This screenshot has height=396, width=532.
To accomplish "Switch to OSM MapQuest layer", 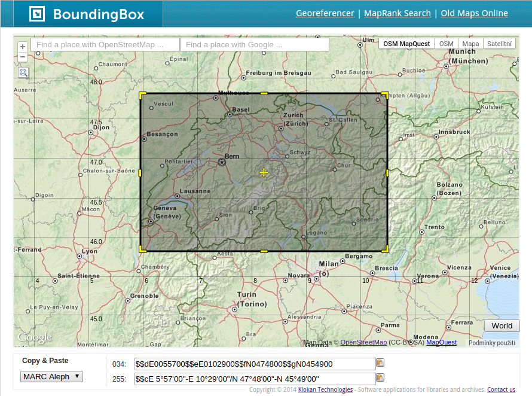I will click(x=406, y=44).
